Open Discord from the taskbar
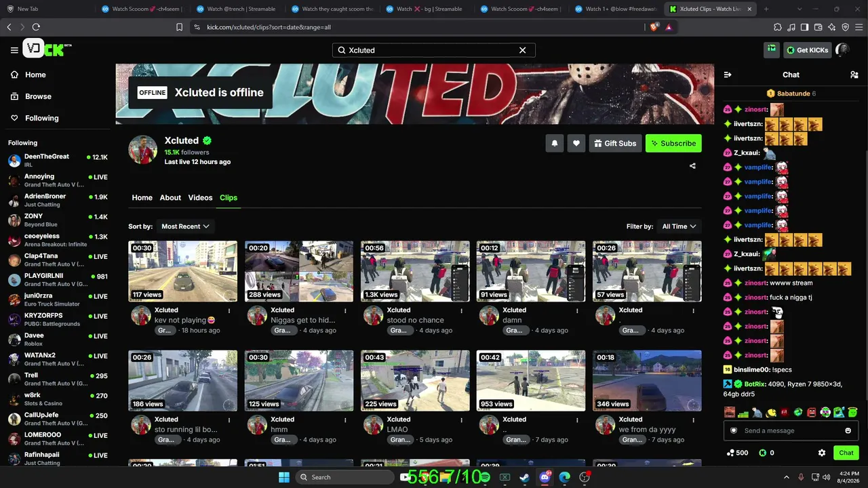The image size is (868, 488). click(x=545, y=477)
